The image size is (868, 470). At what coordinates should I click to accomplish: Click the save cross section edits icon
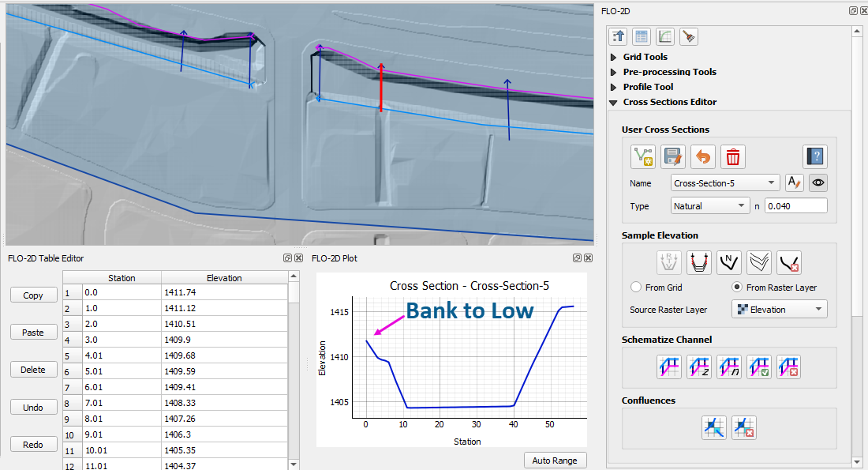pyautogui.click(x=673, y=156)
